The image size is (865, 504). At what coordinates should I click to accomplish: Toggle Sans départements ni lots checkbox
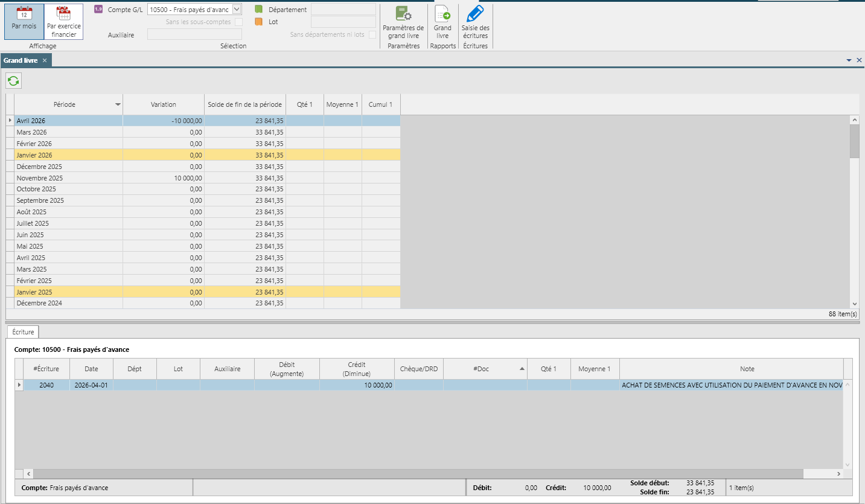tap(372, 34)
